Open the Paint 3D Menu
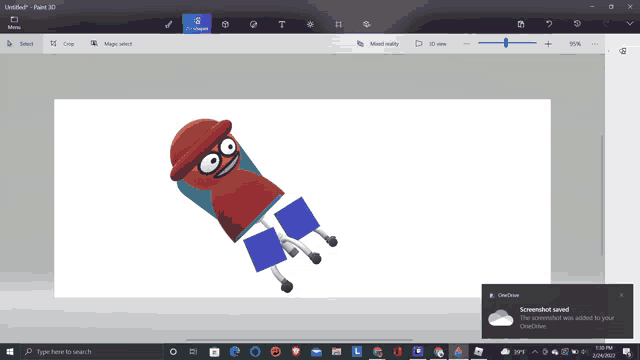Viewport: 640px width, 360px height. [14, 23]
